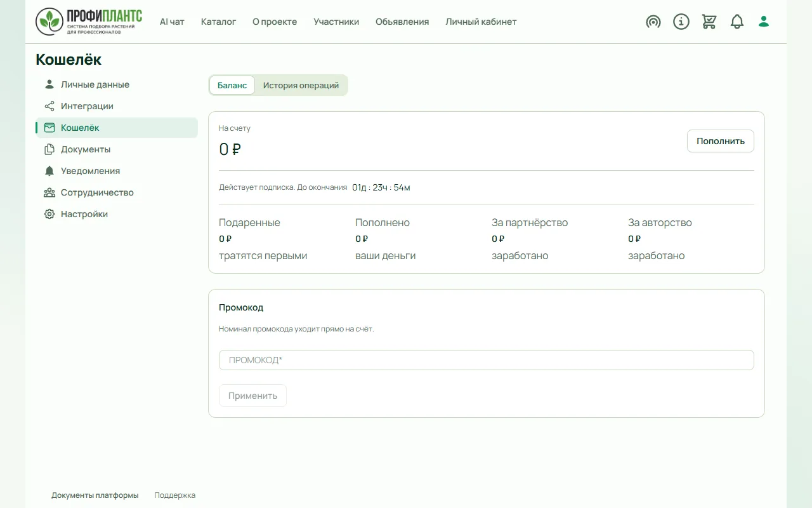Click the На счету label
The height and width of the screenshot is (508, 812).
(235, 128)
